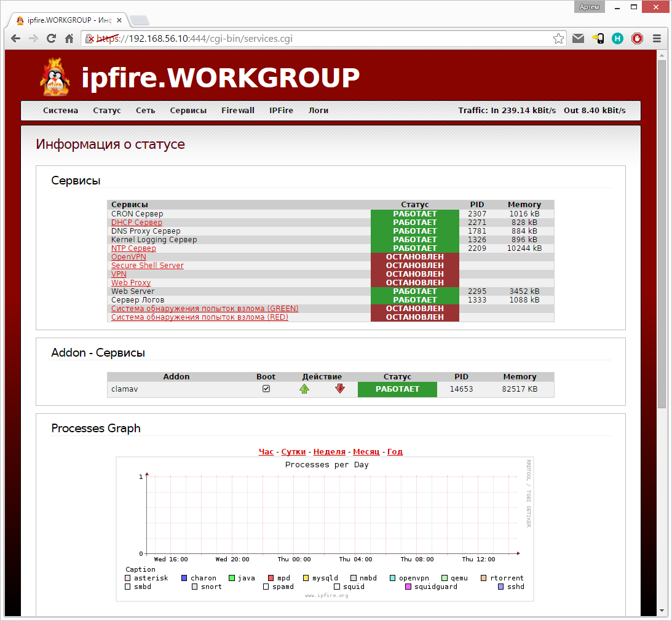Image resolution: width=672 pixels, height=621 pixels.
Task: Open the Firewall menu
Action: (x=238, y=110)
